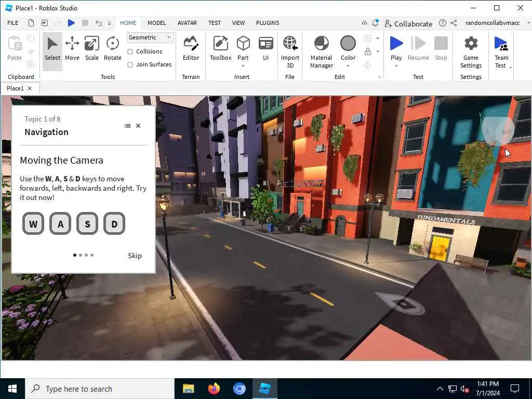The image size is (532, 399).
Task: Click the anchor icon in Edit group
Action: [x=367, y=64]
